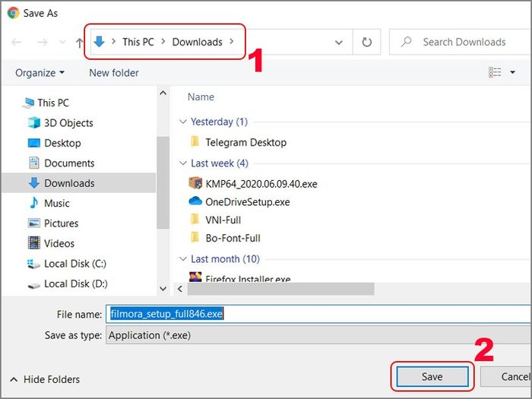Click the Back navigation arrow
532x399 pixels.
click(16, 42)
